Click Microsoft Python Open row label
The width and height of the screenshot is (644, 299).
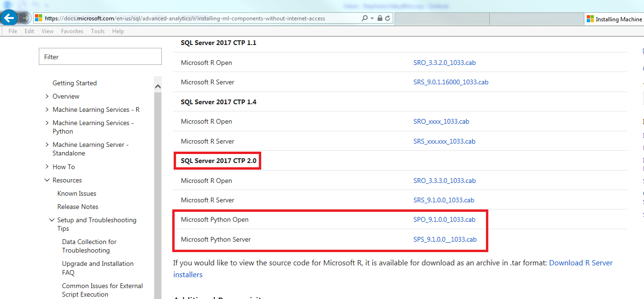(x=214, y=219)
